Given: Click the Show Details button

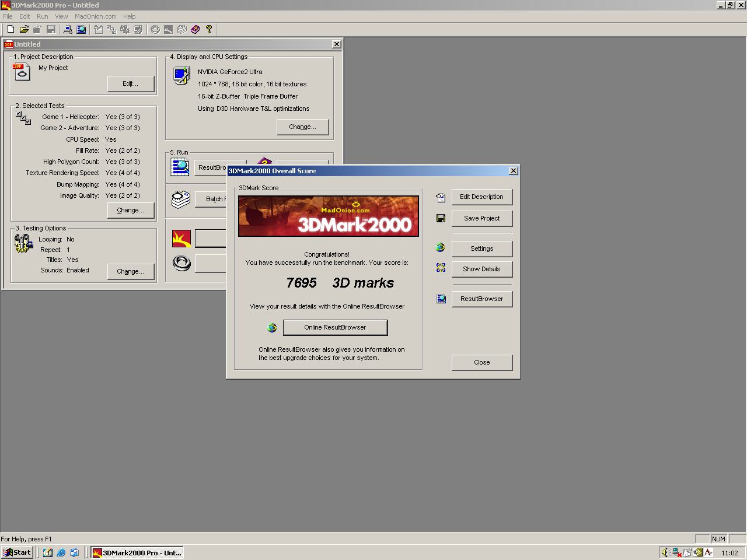Looking at the screenshot, I should 481,269.
